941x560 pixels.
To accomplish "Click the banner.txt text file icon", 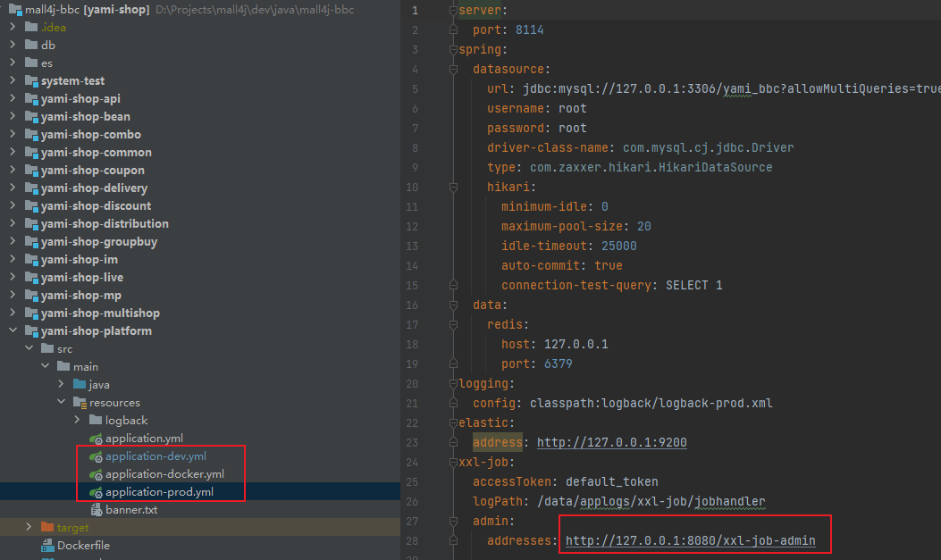I will [97, 510].
